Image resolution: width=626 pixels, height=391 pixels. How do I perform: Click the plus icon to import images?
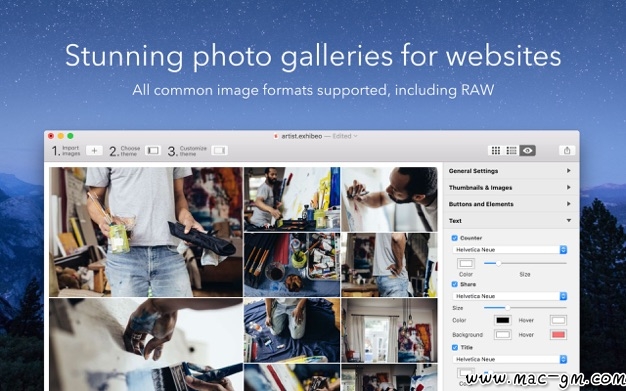click(94, 151)
